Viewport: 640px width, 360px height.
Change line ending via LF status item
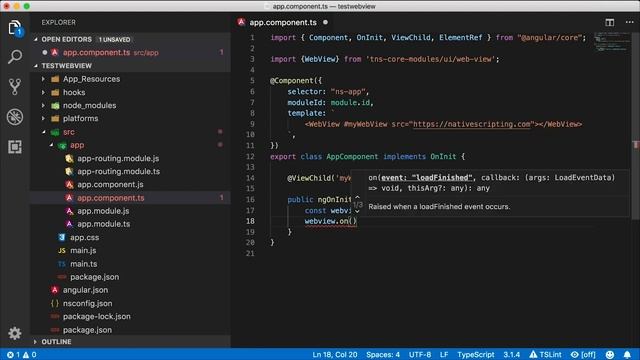point(444,355)
